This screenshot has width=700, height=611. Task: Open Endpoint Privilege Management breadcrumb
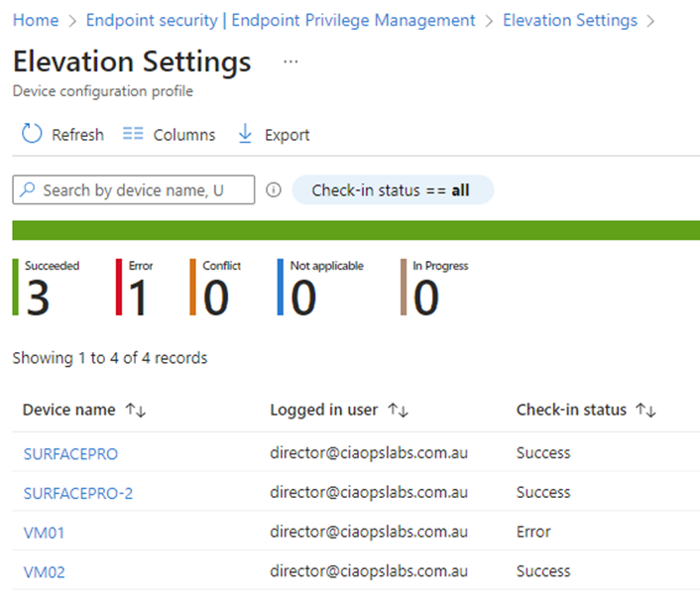[x=281, y=20]
